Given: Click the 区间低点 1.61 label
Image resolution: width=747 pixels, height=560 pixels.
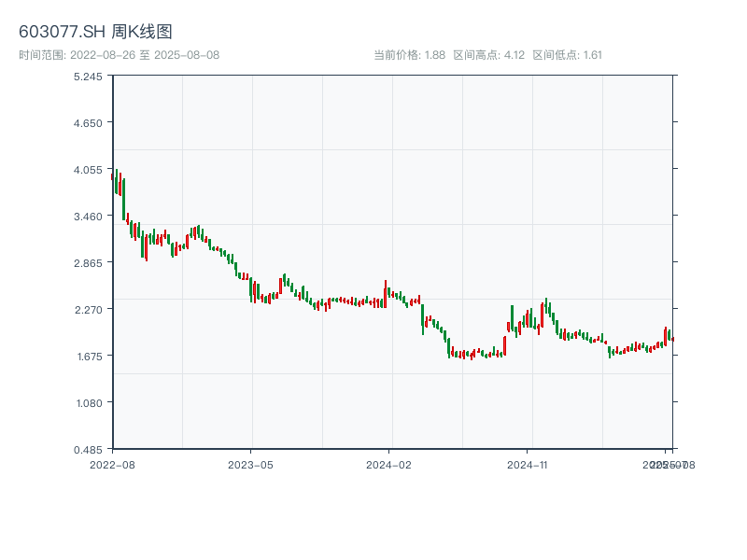Looking at the screenshot, I should coord(568,54).
